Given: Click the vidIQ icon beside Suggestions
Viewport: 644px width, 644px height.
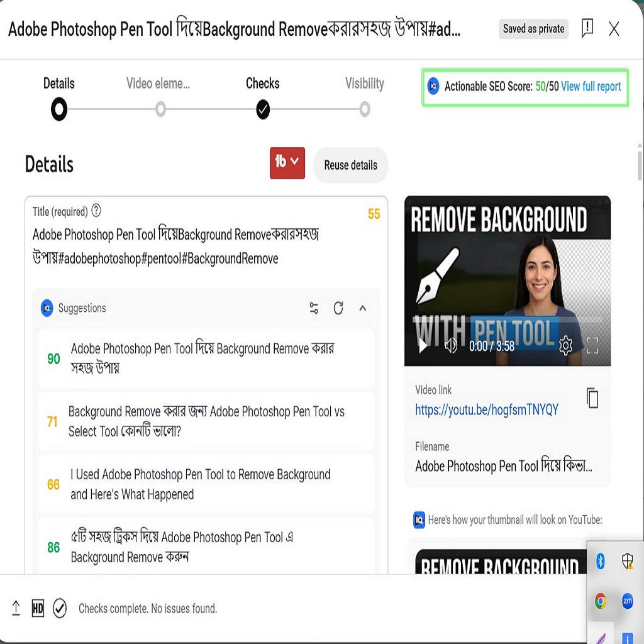Looking at the screenshot, I should (47, 308).
